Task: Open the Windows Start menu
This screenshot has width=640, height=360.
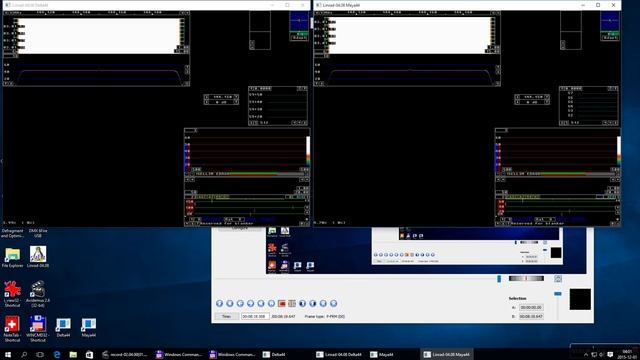Action: (x=8, y=354)
